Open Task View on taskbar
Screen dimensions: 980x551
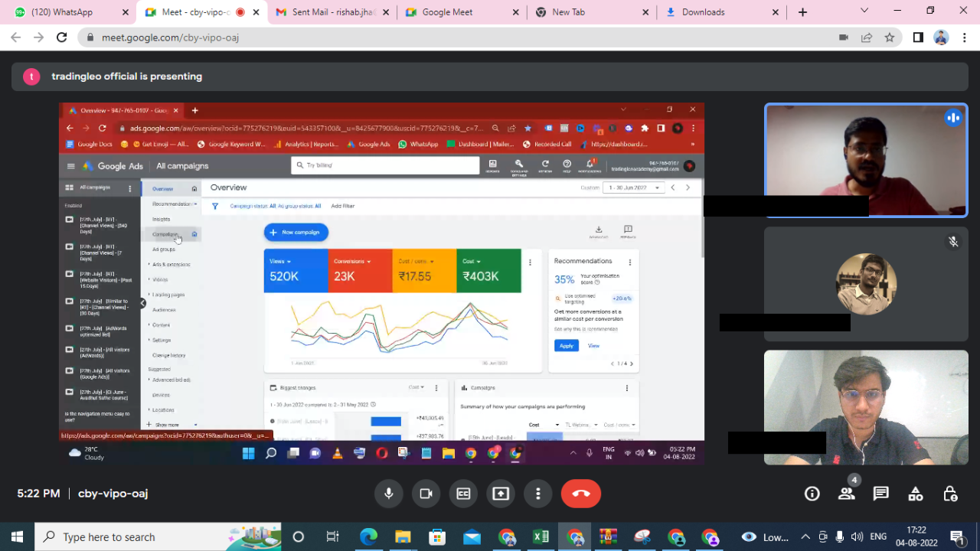tap(332, 537)
